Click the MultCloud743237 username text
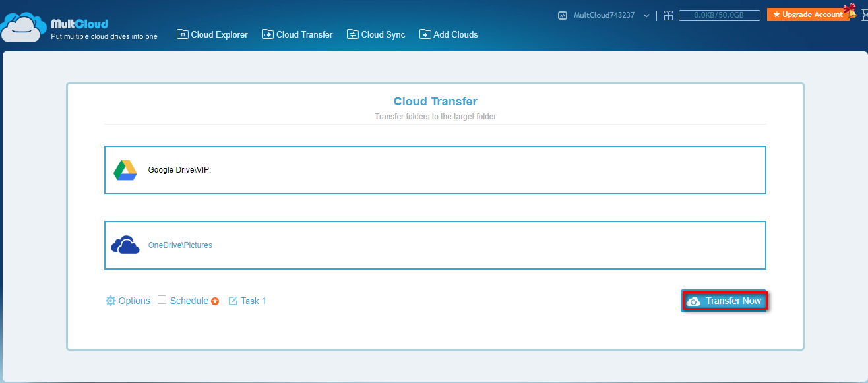Viewport: 868px width, 383px height. pos(604,15)
